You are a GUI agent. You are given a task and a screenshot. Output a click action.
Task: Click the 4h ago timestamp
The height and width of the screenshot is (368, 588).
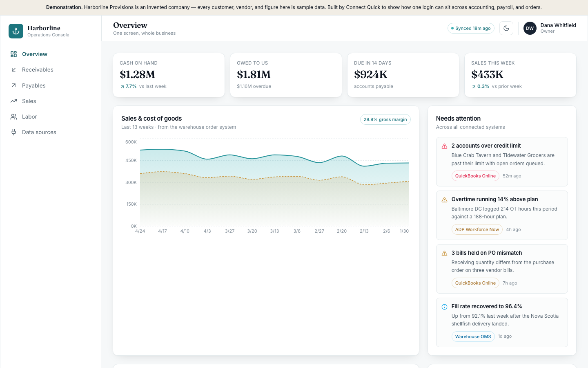513,229
